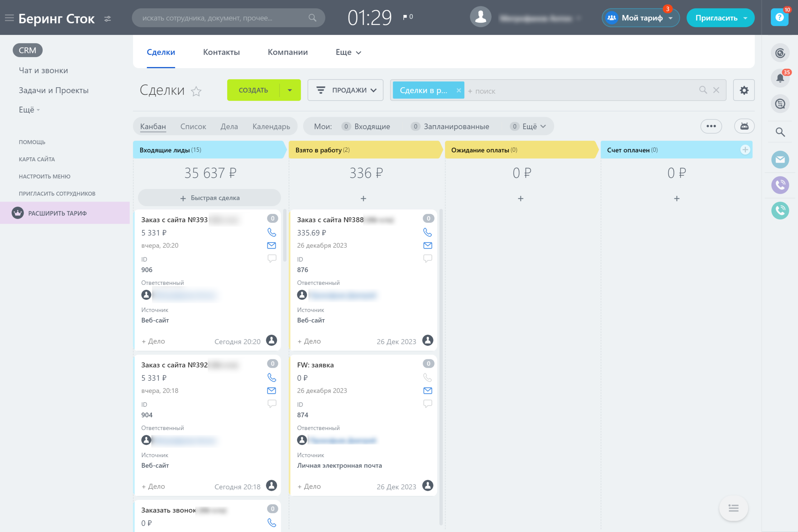The width and height of the screenshot is (798, 532).
Task: Open the ПРОДАЖИ pipeline dropdown
Action: 345,90
